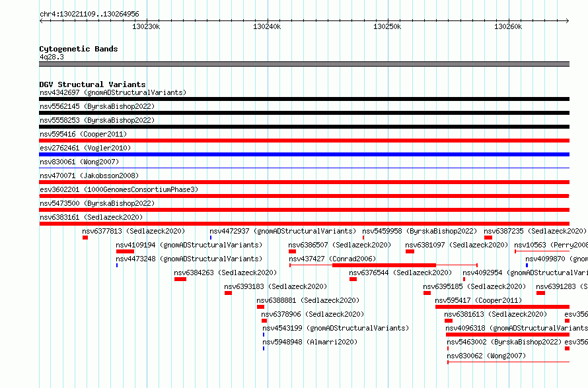Open nsv6387235 Sedlazeck2020 label
The height and width of the screenshot is (388, 588).
pos(535,231)
